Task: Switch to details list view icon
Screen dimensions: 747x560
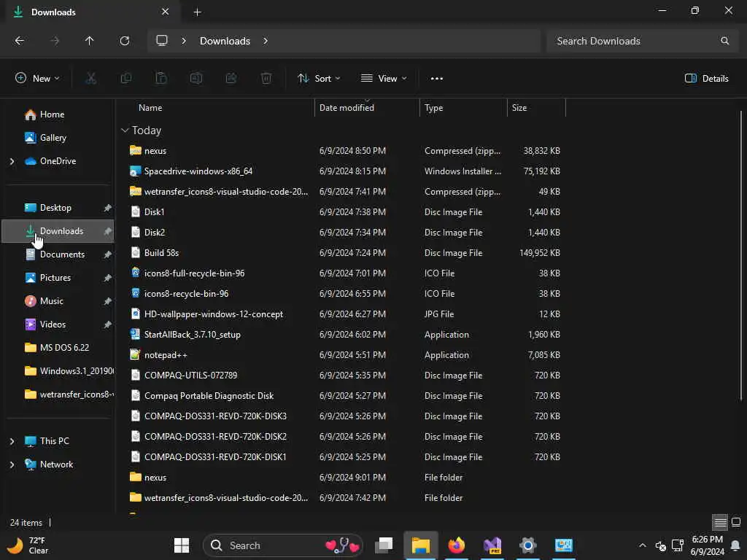Action: pyautogui.click(x=720, y=522)
